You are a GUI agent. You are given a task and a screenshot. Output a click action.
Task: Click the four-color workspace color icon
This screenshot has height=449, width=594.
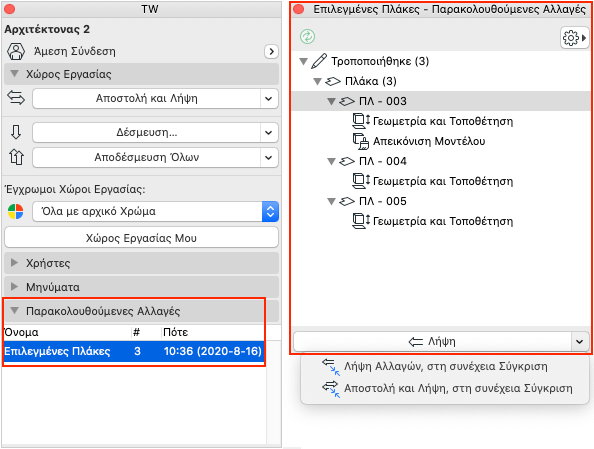point(16,211)
